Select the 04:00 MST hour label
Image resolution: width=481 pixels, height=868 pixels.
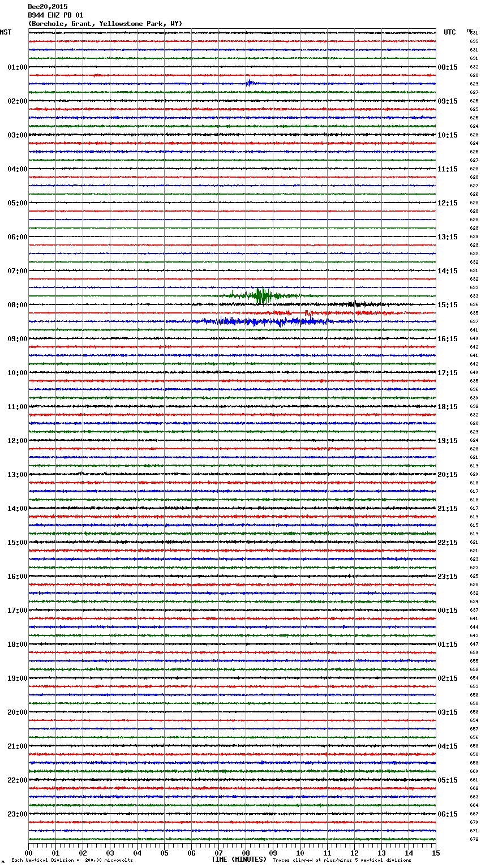18,169
